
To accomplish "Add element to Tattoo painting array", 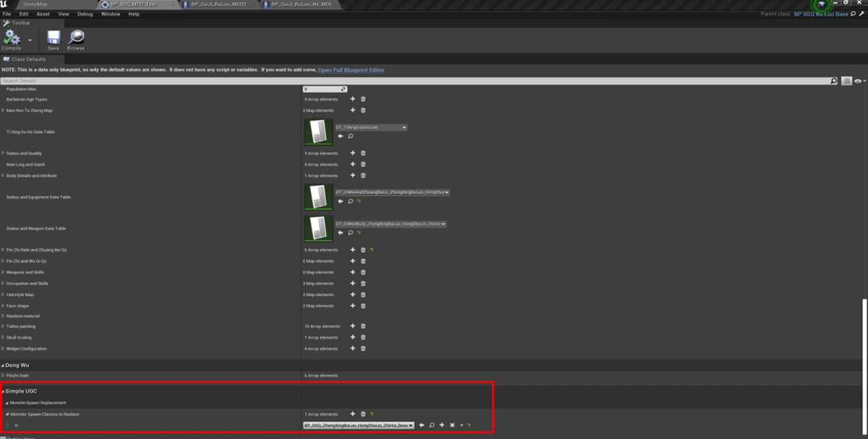I will (353, 326).
